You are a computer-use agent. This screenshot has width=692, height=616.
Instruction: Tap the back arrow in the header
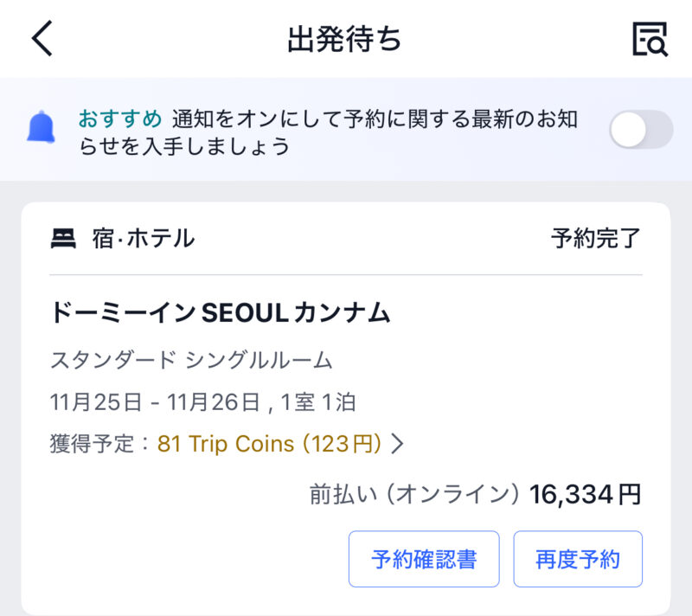pos(42,39)
